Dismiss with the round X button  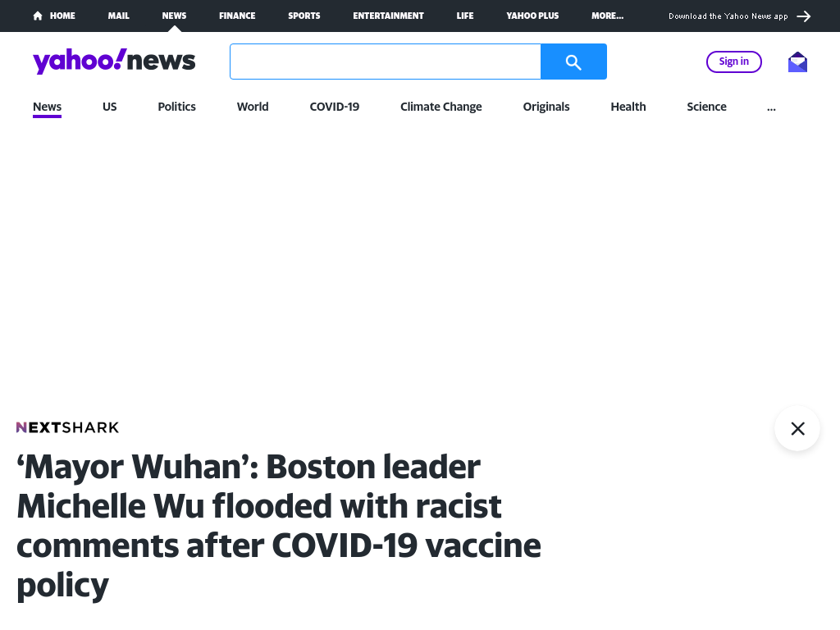[797, 428]
